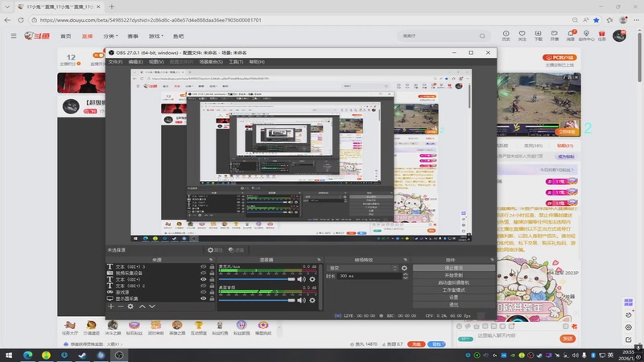This screenshot has height=362, width=644.
Task: Open Douyu creator center icon
Action: tap(586, 35)
